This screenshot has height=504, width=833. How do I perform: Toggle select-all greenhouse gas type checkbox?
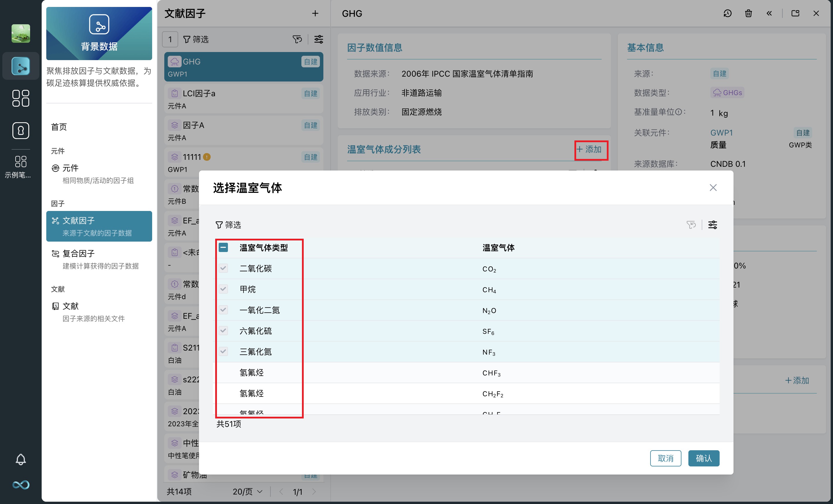[x=223, y=248]
